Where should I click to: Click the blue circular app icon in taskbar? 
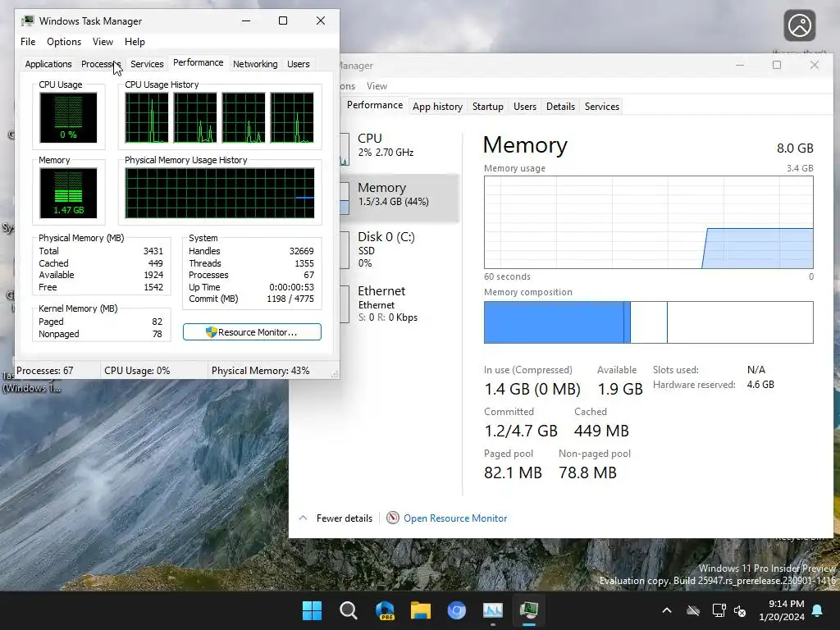456,610
